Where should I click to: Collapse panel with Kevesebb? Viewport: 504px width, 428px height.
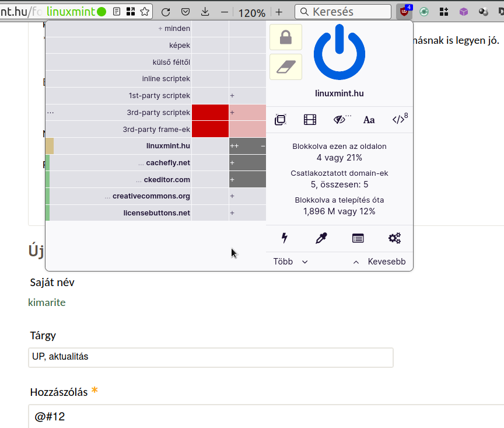380,262
